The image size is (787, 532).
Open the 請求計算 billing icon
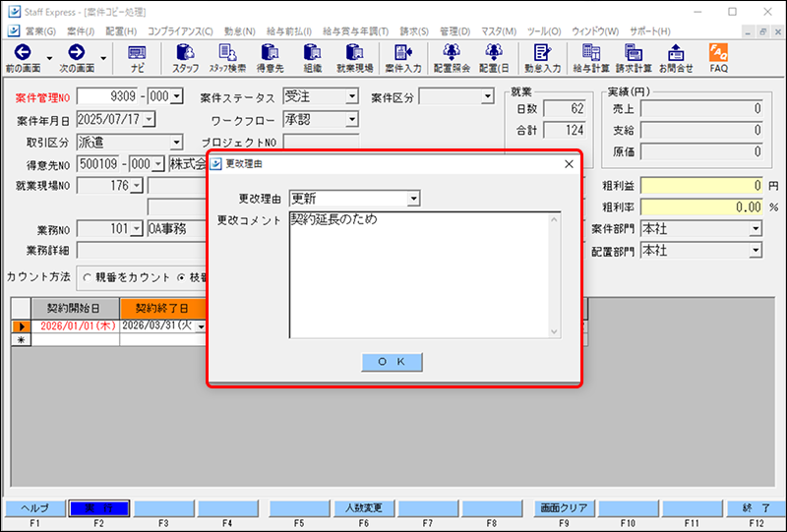[634, 52]
